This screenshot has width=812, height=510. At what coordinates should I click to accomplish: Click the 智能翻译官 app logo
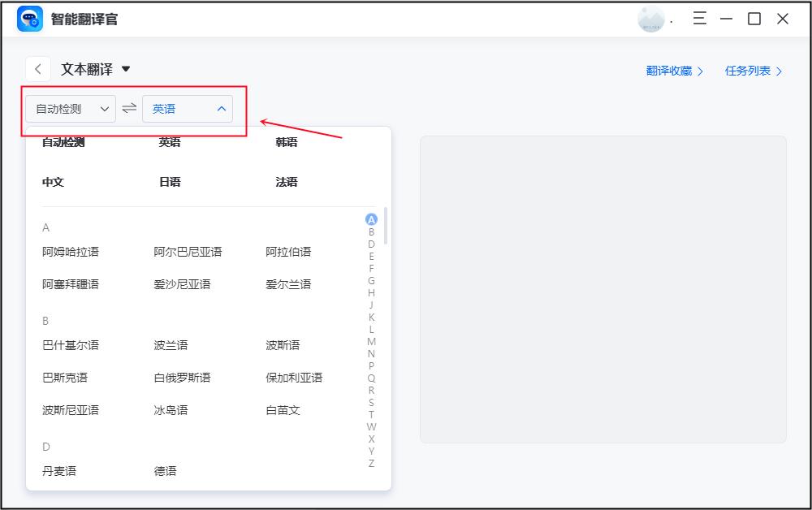pos(30,19)
